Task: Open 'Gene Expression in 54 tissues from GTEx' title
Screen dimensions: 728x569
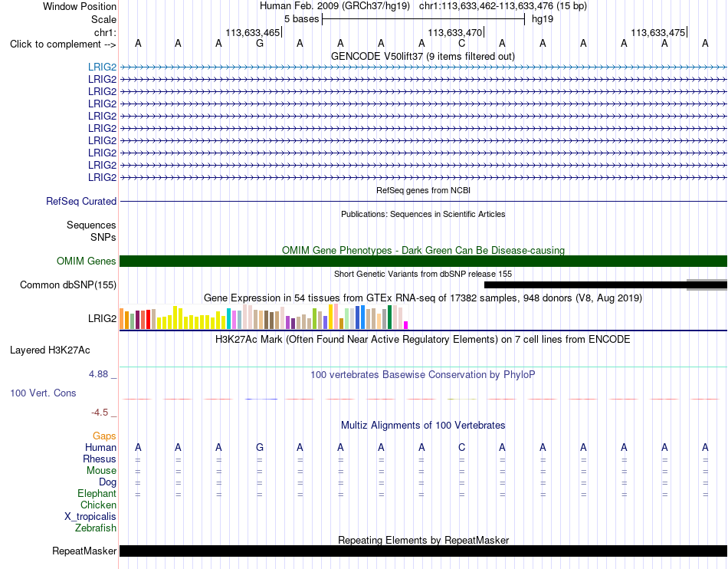Action: click(x=423, y=298)
